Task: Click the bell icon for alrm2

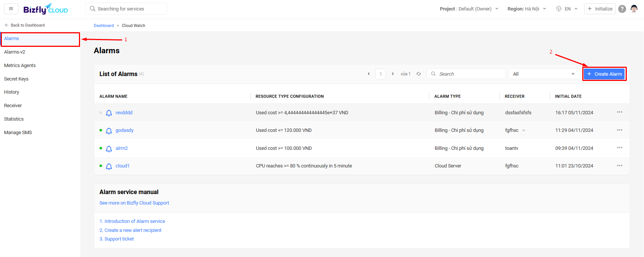Action: pos(109,149)
